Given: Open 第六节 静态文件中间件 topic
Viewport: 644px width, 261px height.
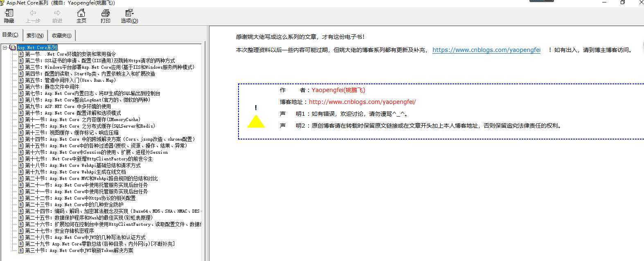Looking at the screenshot, I should coord(52,87).
